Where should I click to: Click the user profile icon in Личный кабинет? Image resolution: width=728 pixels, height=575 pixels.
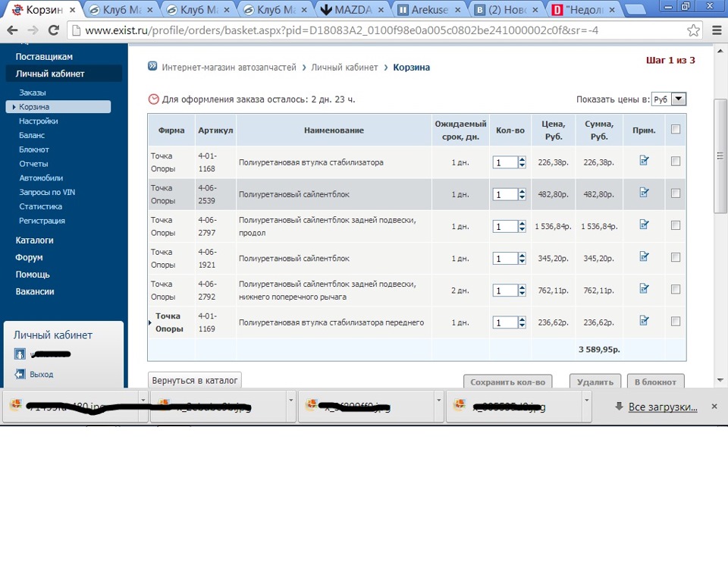(x=20, y=354)
